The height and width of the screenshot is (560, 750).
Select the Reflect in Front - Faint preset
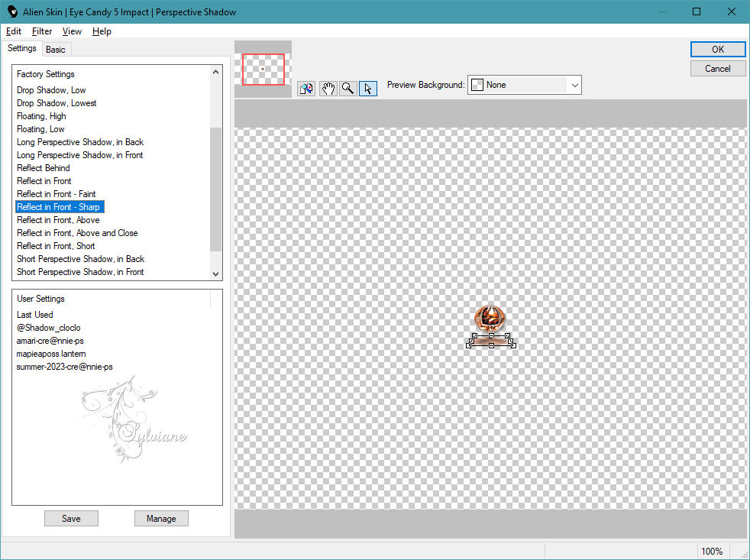56,193
